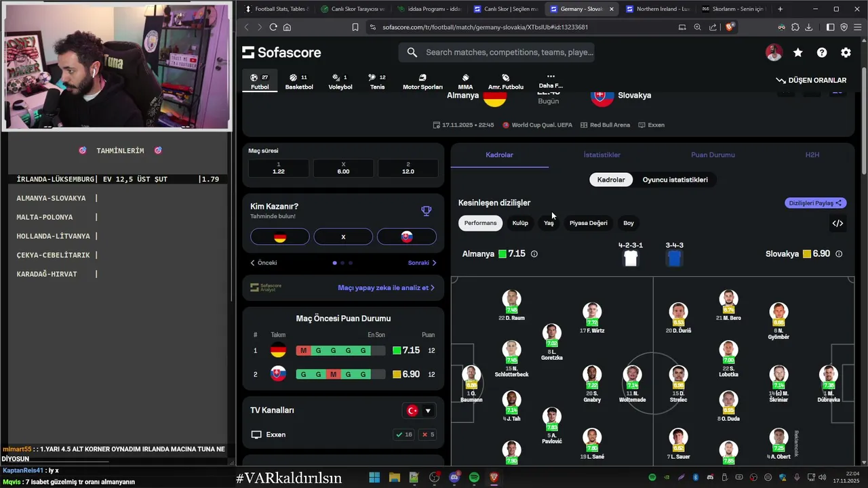Click Dizilişleri Paylaş button

point(816,203)
